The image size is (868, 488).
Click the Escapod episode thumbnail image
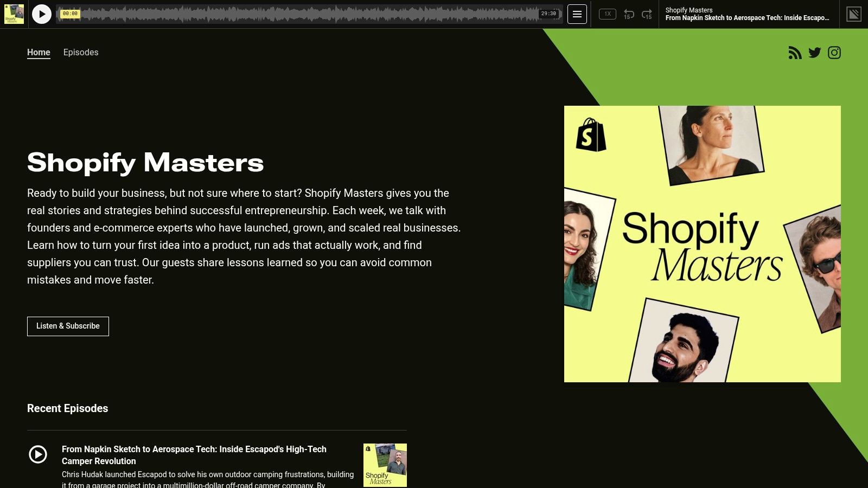pyautogui.click(x=385, y=465)
